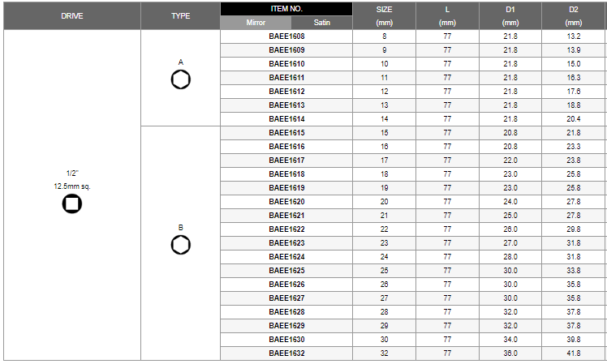Click the D1 (mm) column header
607x364 pixels.
click(x=510, y=16)
